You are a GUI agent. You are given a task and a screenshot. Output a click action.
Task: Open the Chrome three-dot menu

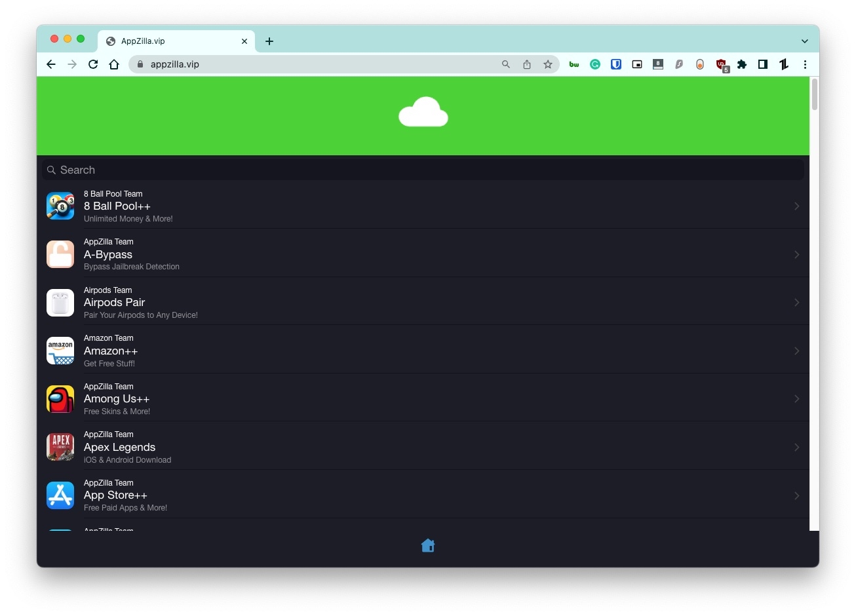(805, 64)
